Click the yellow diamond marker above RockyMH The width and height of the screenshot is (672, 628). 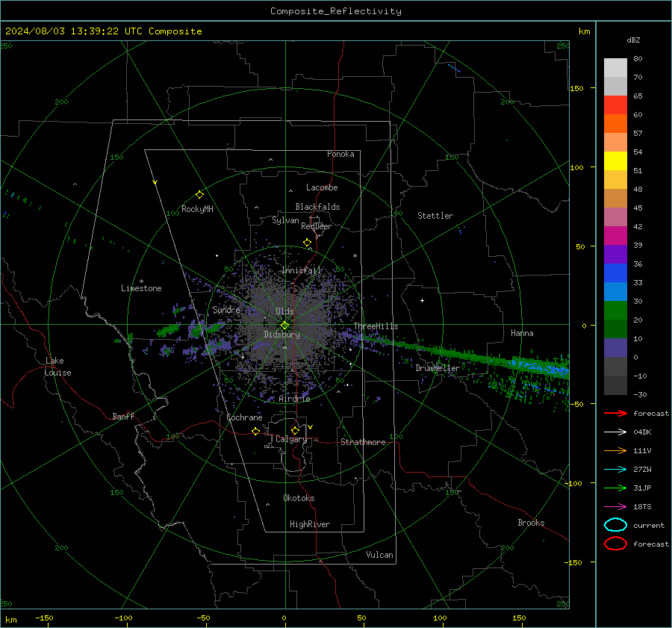tap(199, 195)
